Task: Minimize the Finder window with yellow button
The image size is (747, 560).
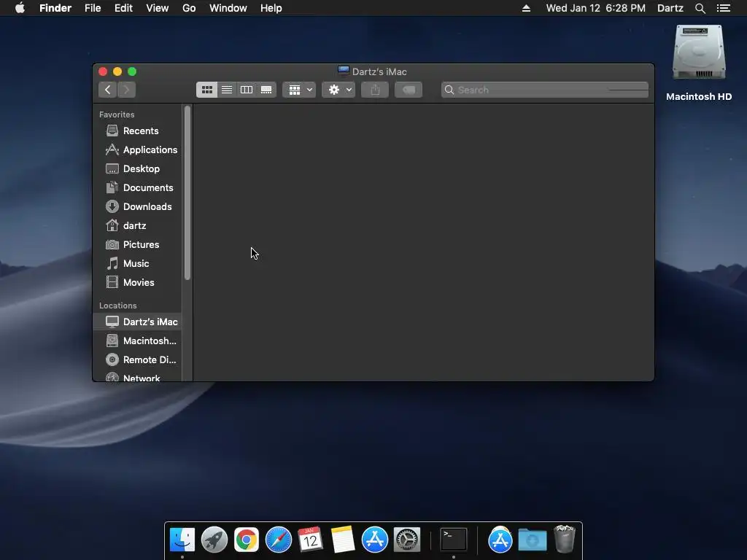Action: (117, 71)
